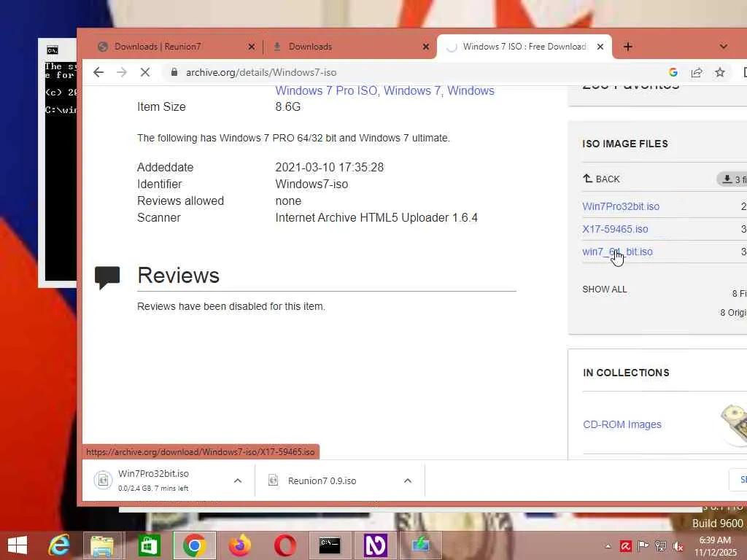Click the Action Center flag icon
The width and height of the screenshot is (747, 560).
point(643,546)
